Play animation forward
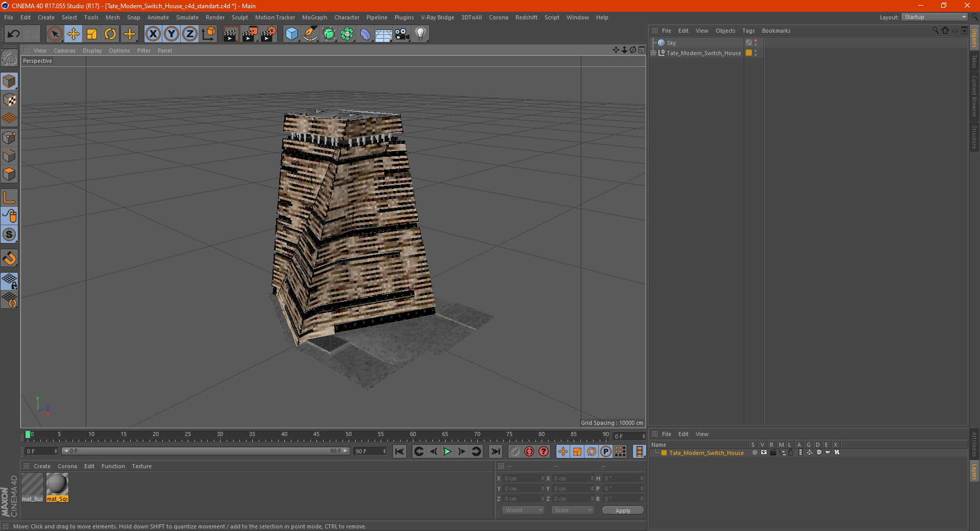 click(447, 451)
